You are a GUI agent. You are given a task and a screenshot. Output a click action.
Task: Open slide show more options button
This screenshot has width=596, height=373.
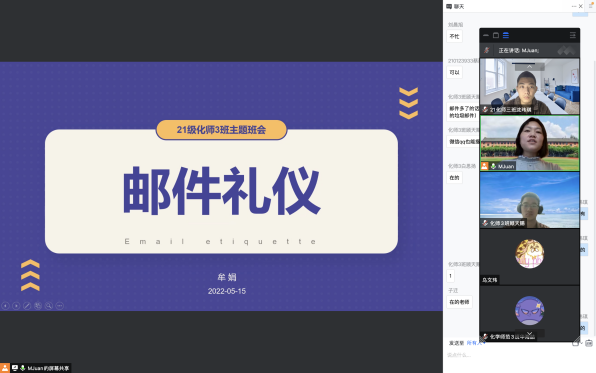[x=60, y=306]
